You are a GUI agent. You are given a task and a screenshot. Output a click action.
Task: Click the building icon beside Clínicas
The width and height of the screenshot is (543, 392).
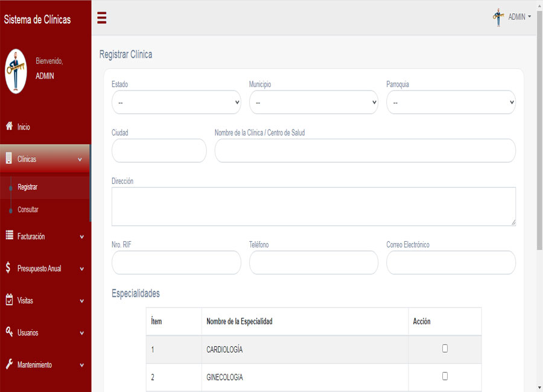click(x=9, y=159)
